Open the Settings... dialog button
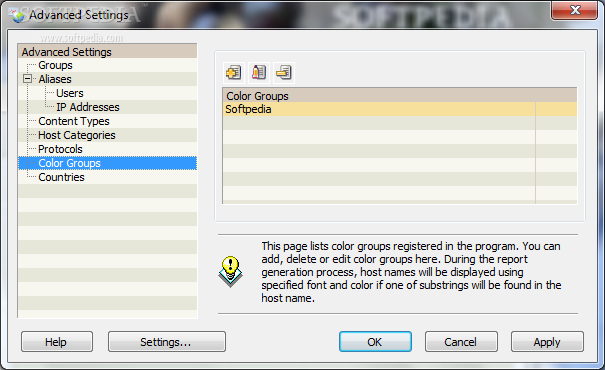This screenshot has width=605, height=370. tap(167, 342)
